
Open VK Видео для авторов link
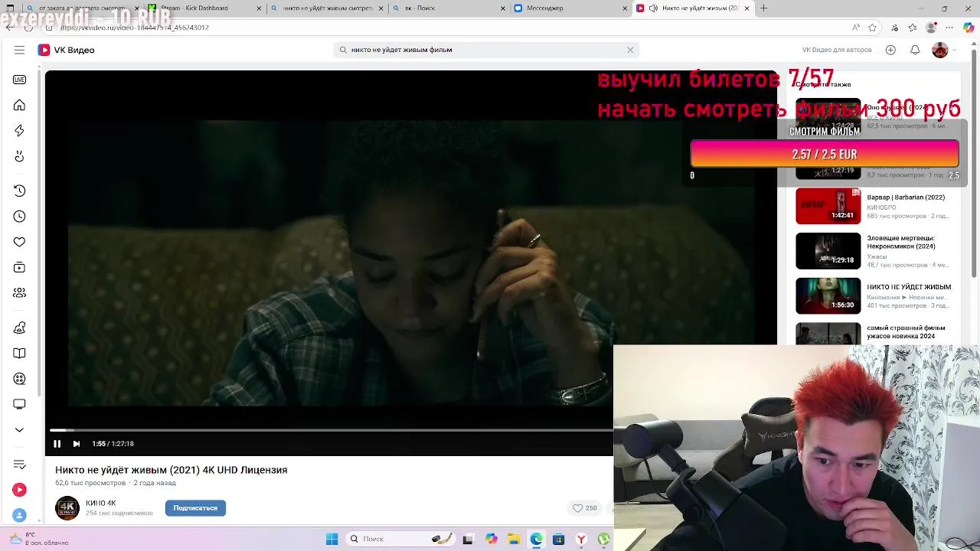click(x=837, y=50)
